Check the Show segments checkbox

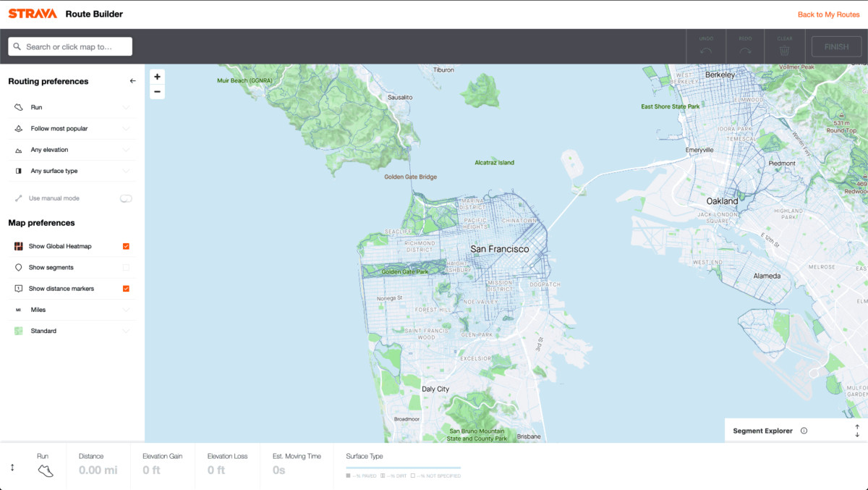pyautogui.click(x=126, y=267)
